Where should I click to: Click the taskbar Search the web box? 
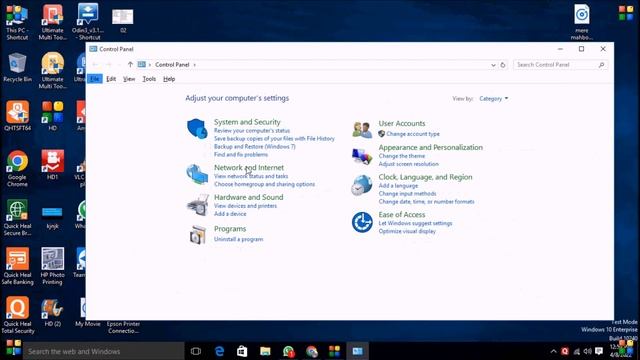tap(103, 351)
